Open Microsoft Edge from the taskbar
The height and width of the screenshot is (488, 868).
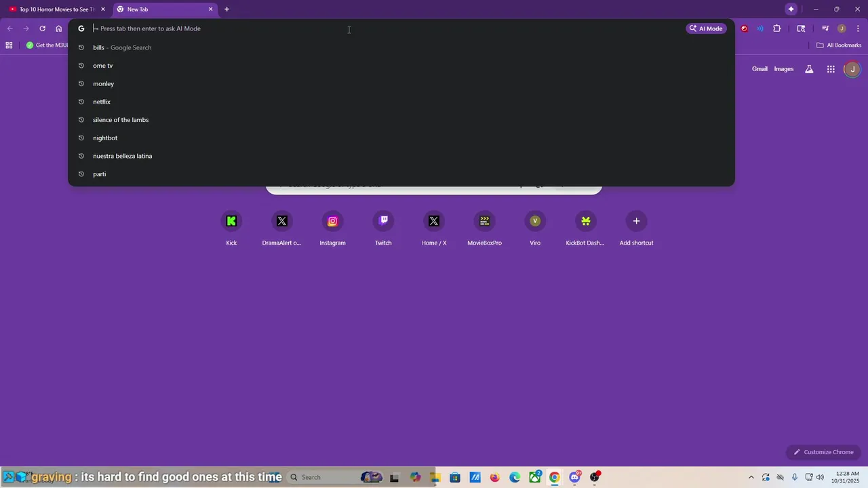[515, 477]
